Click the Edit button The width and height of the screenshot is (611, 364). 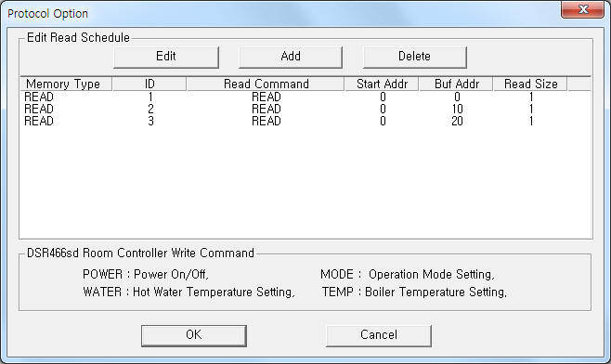(x=166, y=57)
